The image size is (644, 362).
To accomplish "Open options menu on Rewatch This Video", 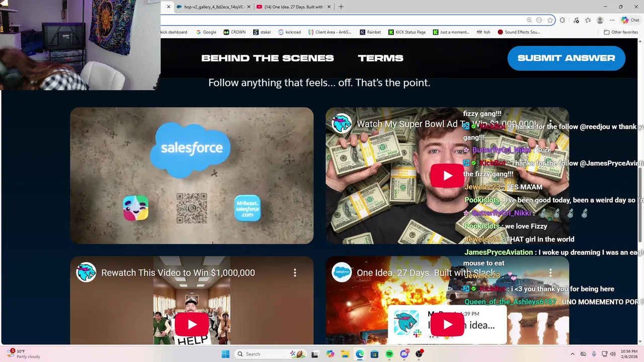I will pos(295,273).
